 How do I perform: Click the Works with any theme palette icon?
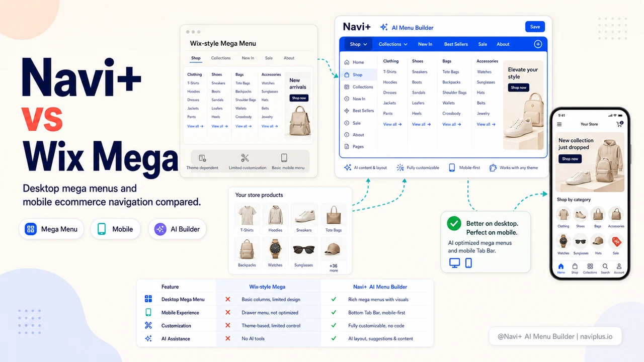click(493, 167)
